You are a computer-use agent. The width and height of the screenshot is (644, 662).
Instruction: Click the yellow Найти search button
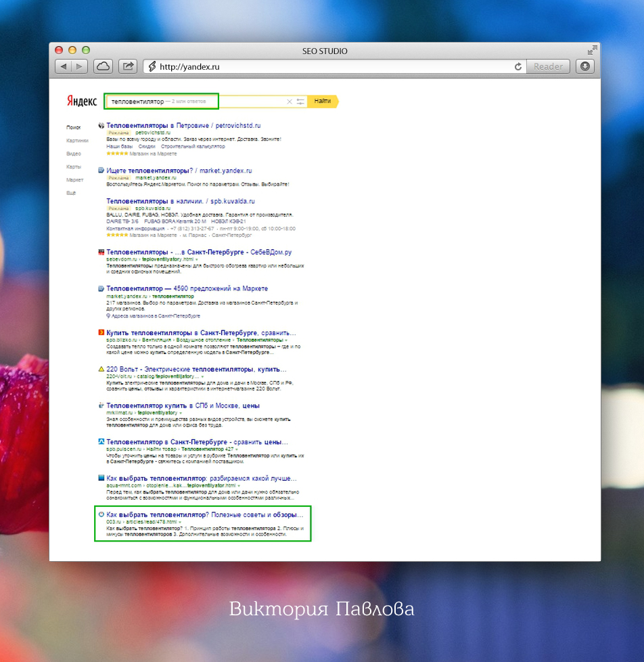(323, 101)
